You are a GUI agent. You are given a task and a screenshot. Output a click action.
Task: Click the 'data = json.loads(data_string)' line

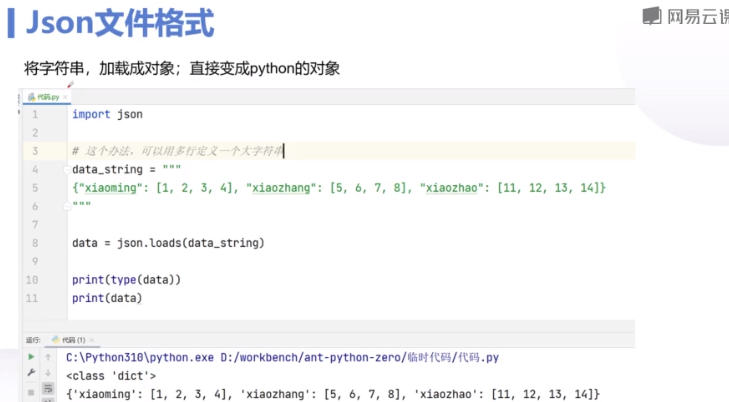coord(168,243)
